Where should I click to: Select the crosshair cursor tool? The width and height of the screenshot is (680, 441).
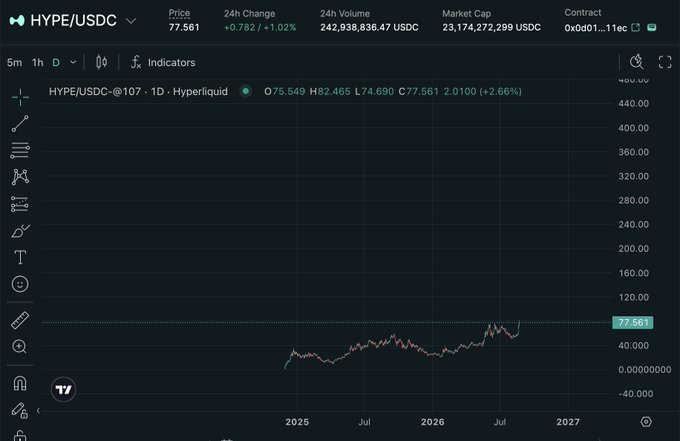[20, 97]
